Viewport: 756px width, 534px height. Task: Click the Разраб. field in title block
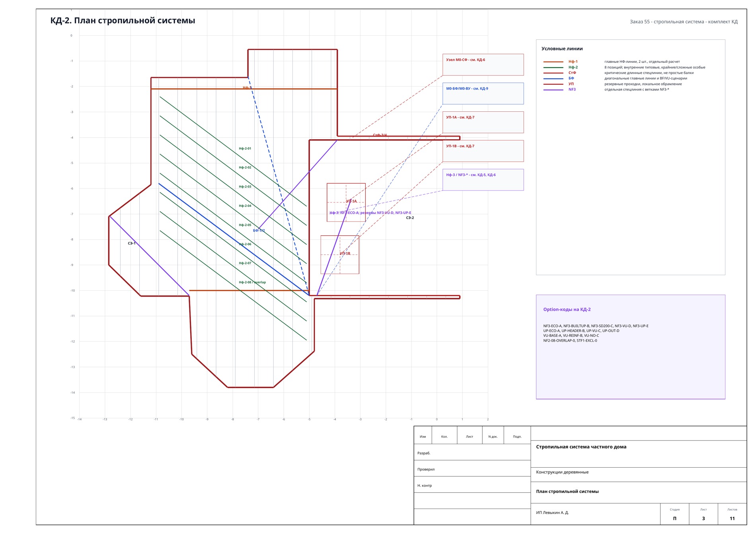pyautogui.click(x=472, y=453)
